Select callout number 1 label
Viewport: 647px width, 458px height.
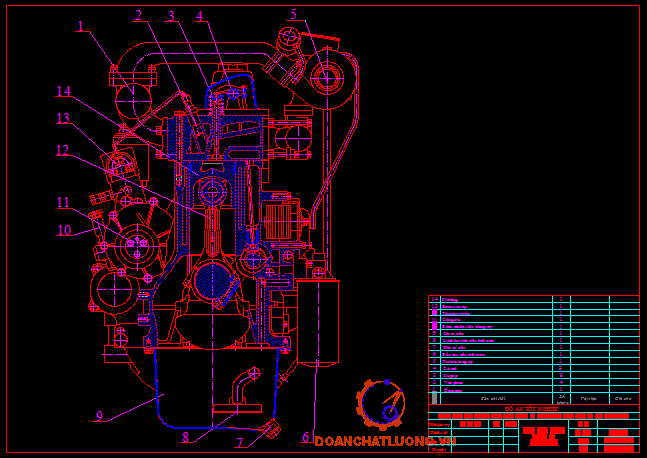coord(81,27)
